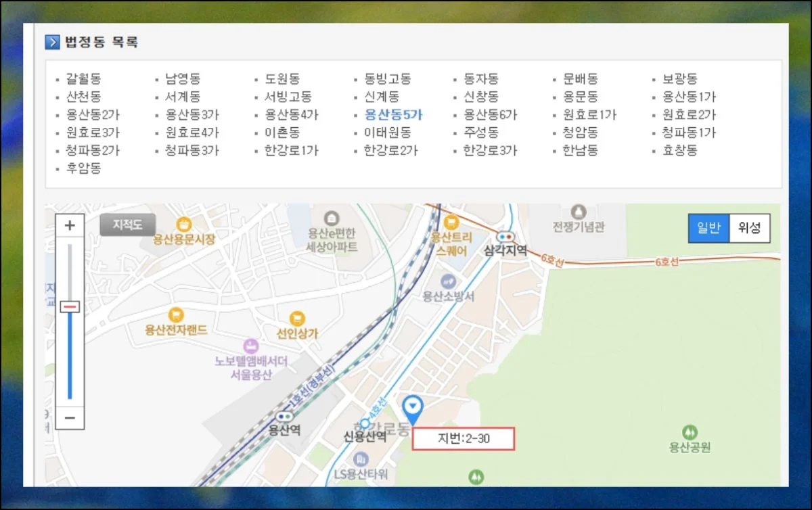Click the 용산공원 park tree icon
Screen dimensions: 812x510
689,431
